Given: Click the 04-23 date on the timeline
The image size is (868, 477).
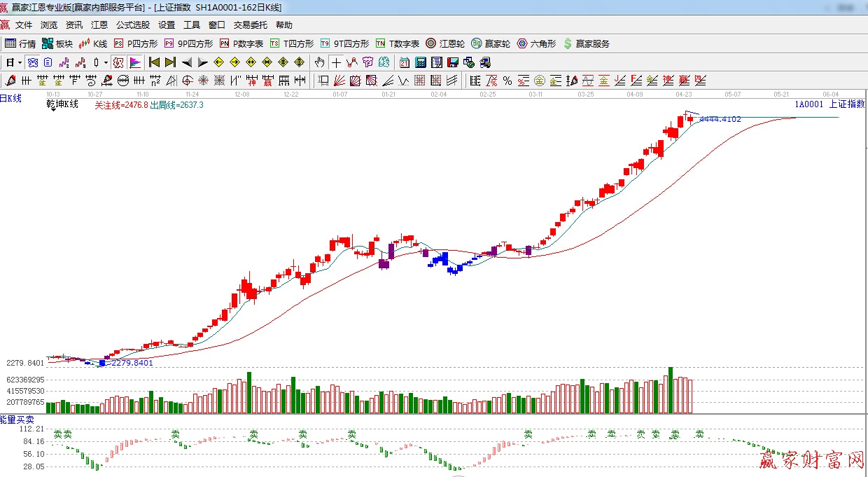Looking at the screenshot, I should 684,93.
